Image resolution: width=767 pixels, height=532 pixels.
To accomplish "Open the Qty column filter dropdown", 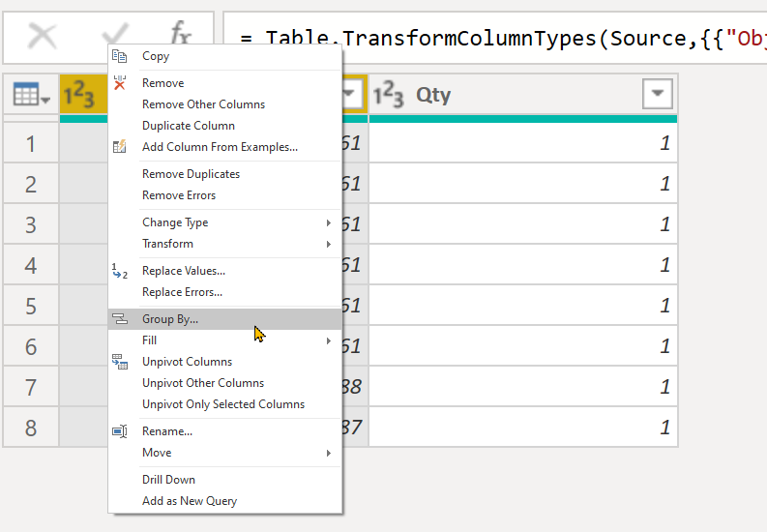I will 658,94.
